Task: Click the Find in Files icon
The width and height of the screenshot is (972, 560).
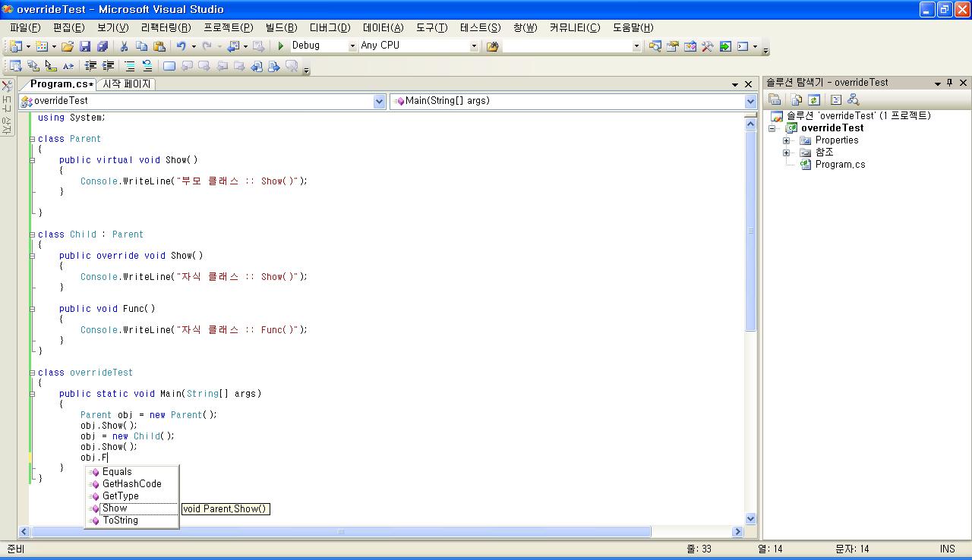Action: pos(492,46)
